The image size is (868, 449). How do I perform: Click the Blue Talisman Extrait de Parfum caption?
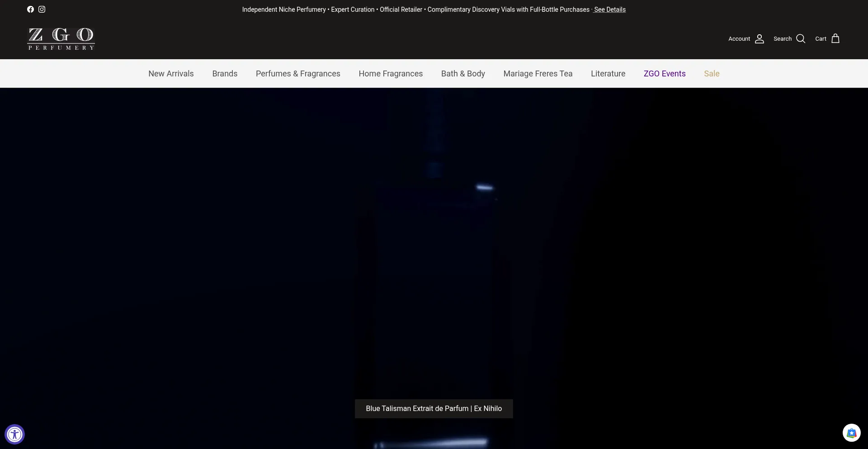tap(434, 409)
